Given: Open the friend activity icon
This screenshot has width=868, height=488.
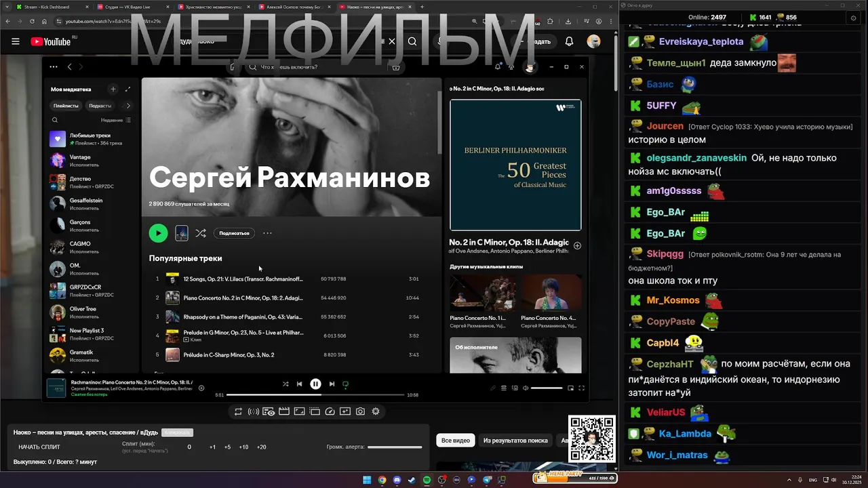Looking at the screenshot, I should coord(511,66).
